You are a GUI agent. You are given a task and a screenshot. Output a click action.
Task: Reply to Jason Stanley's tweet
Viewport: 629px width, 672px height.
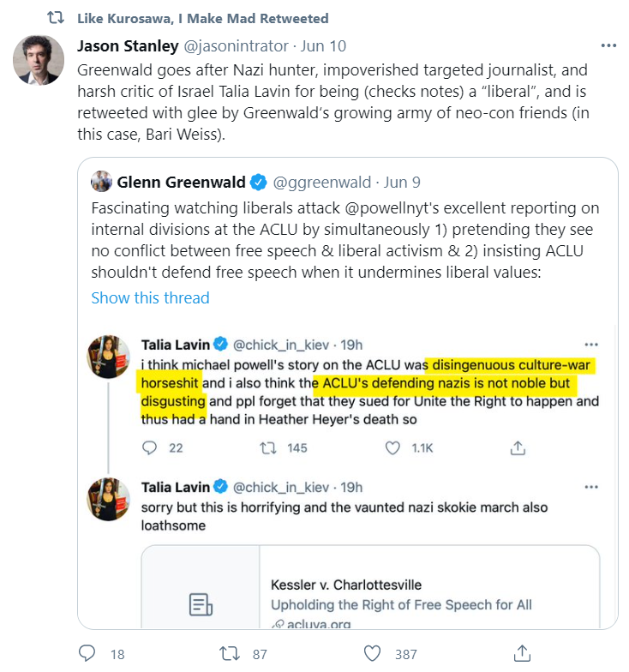87,653
